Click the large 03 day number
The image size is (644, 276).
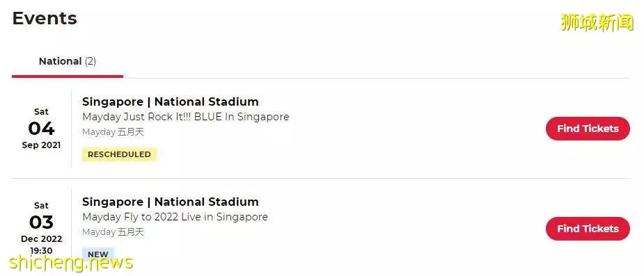pyautogui.click(x=41, y=222)
